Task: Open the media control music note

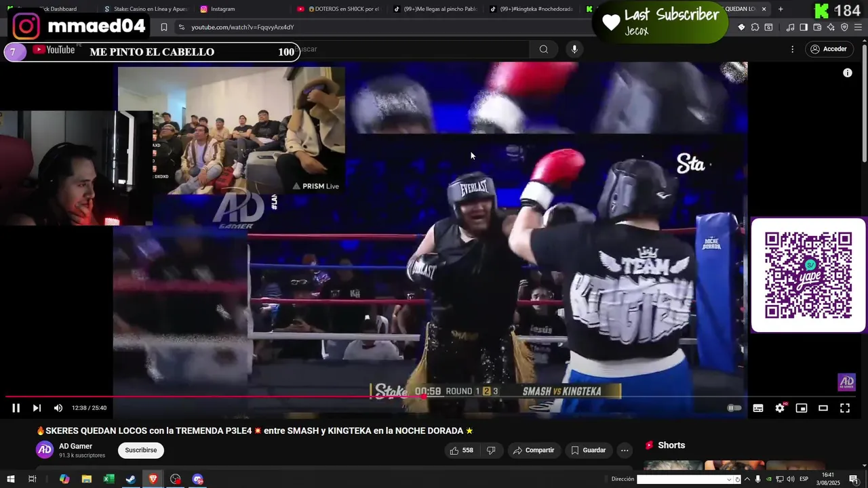Action: pyautogui.click(x=790, y=27)
